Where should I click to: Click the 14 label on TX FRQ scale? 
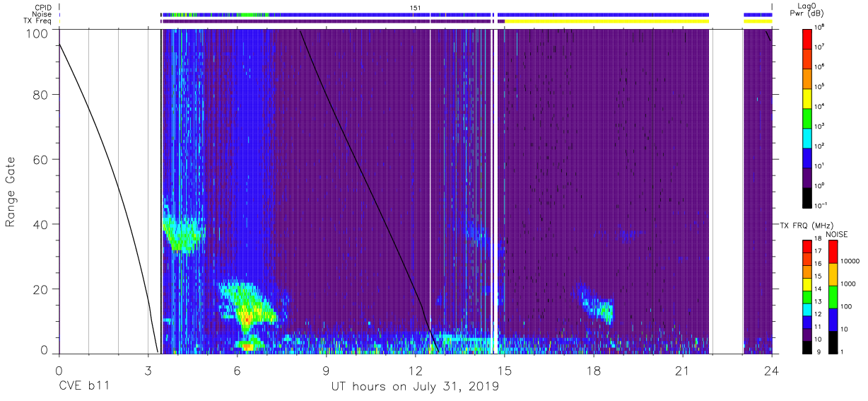[819, 289]
